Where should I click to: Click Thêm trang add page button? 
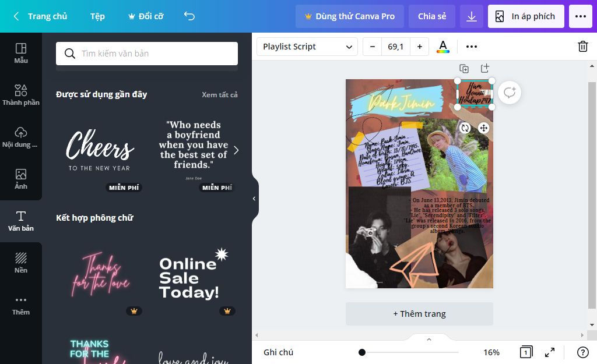click(419, 314)
